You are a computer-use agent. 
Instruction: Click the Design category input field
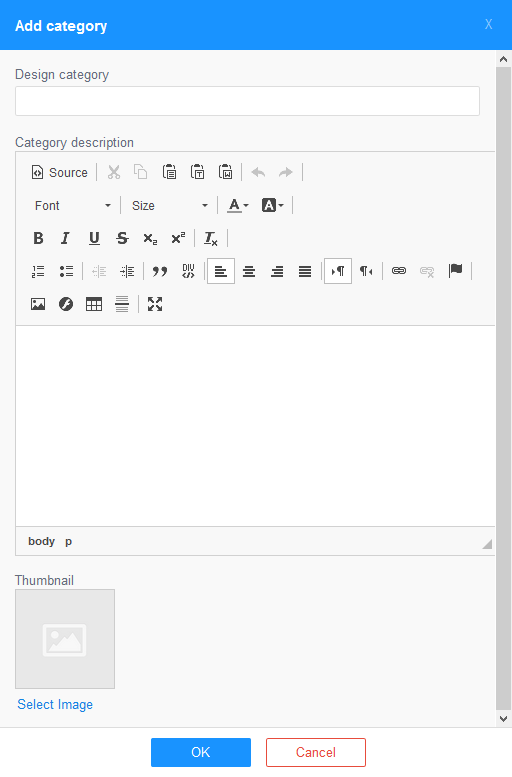[247, 101]
